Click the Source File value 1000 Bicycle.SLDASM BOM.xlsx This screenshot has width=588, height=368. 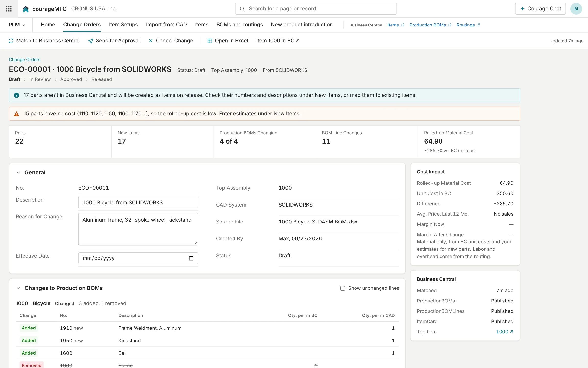(318, 222)
